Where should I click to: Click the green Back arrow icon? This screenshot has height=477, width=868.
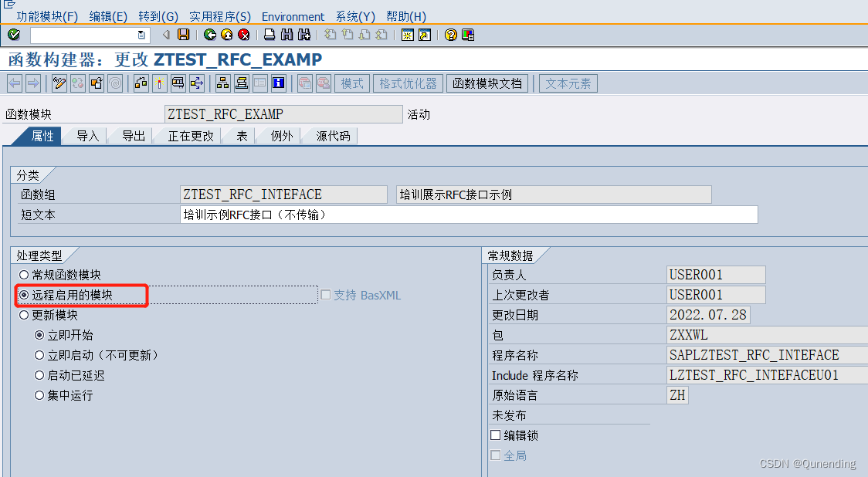pyautogui.click(x=210, y=35)
